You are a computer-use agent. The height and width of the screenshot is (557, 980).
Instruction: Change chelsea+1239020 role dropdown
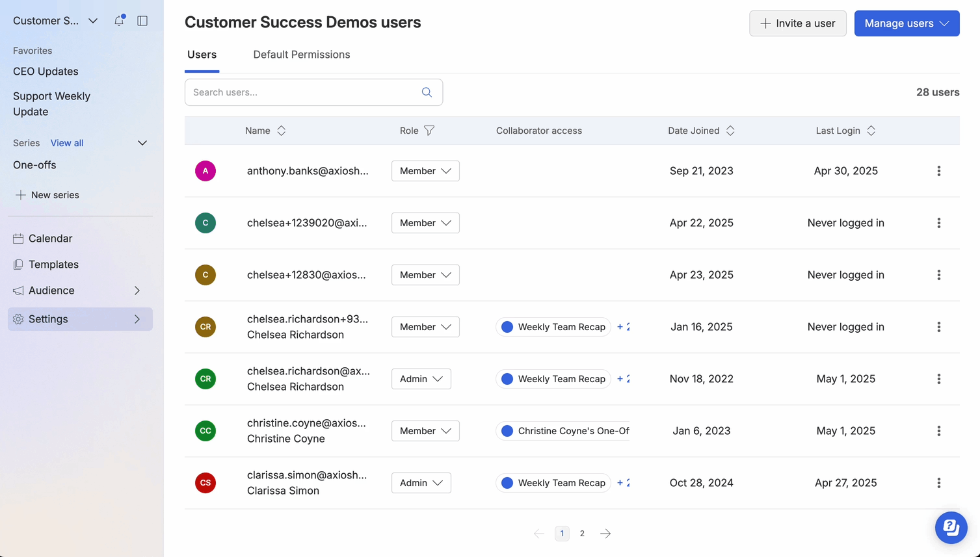[x=425, y=223]
